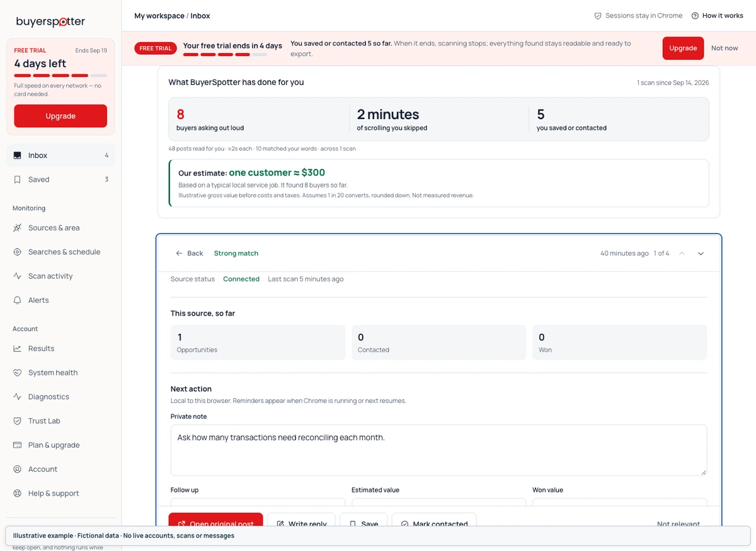Click the Saved bookmark icon

(17, 179)
